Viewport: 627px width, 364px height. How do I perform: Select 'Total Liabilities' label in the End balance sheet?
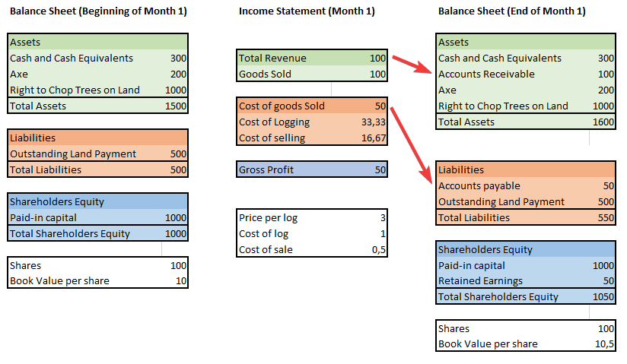(474, 218)
